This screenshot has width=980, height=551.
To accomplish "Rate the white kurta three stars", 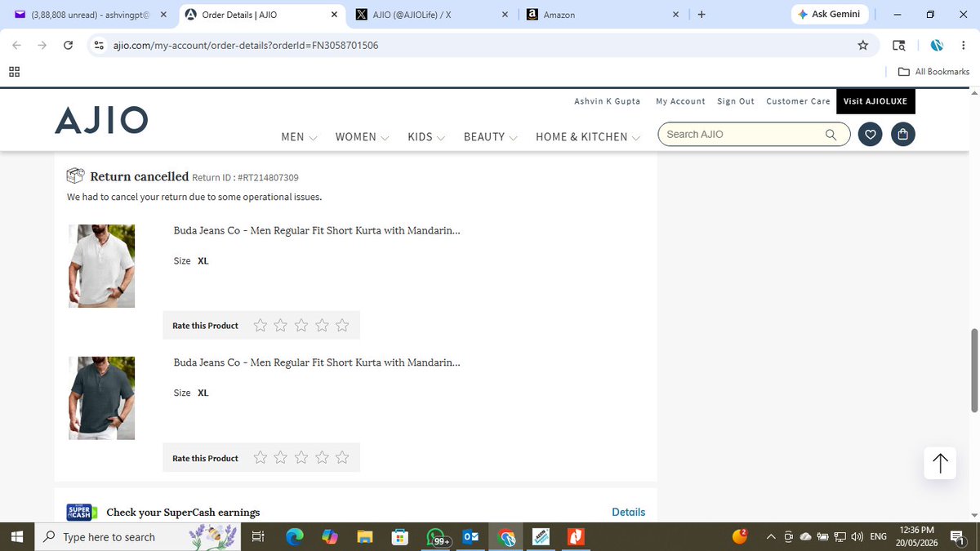I will coord(301,326).
